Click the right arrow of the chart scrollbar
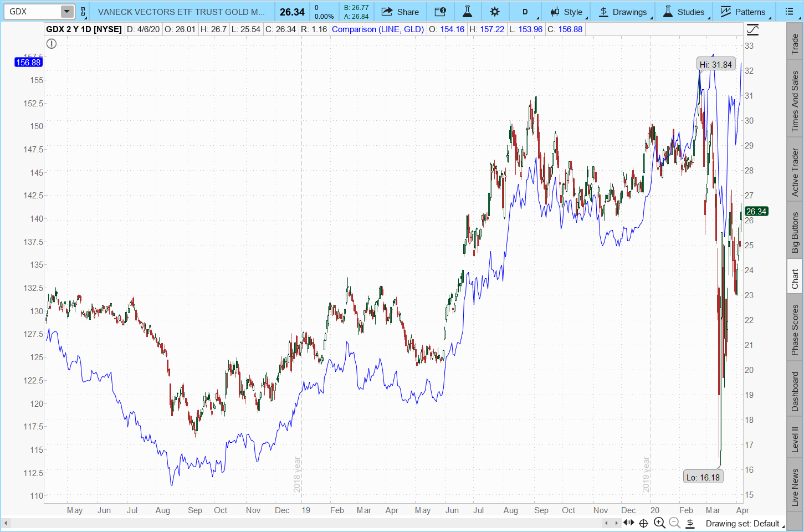Viewport: 804px width, 532px height. tap(617, 522)
